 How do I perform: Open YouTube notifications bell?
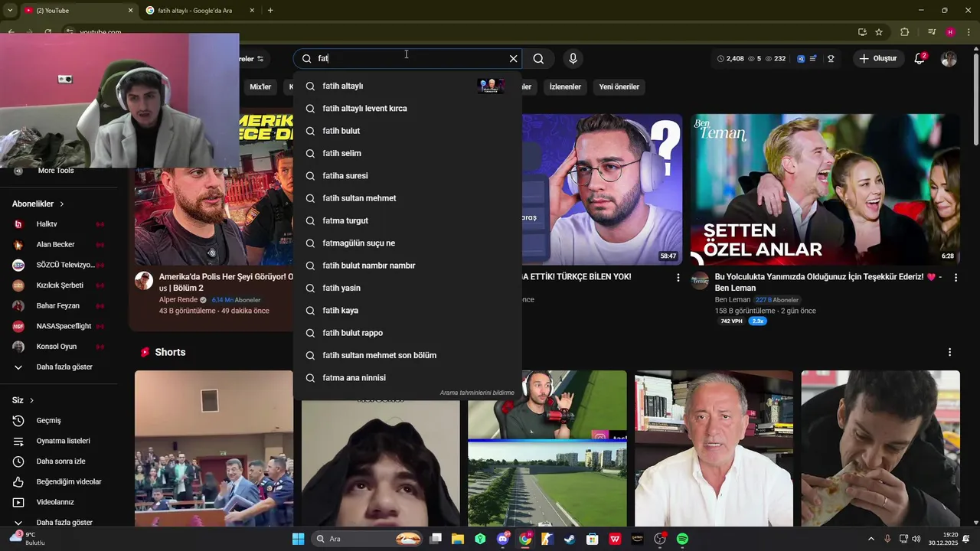[920, 58]
